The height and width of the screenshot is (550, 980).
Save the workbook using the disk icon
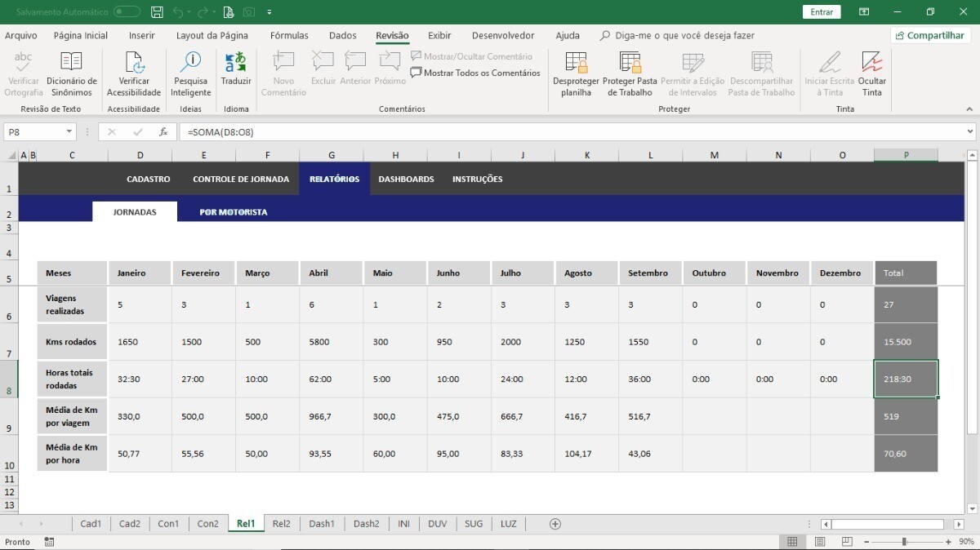click(157, 12)
